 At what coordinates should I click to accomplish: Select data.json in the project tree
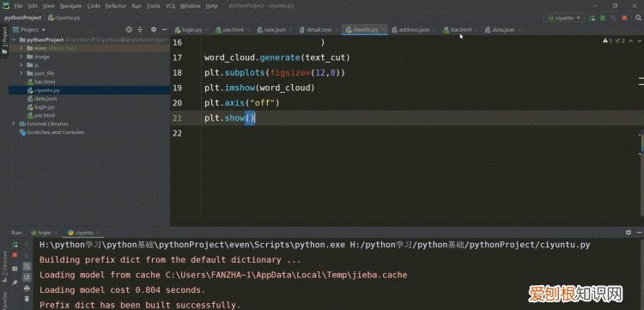click(x=46, y=99)
